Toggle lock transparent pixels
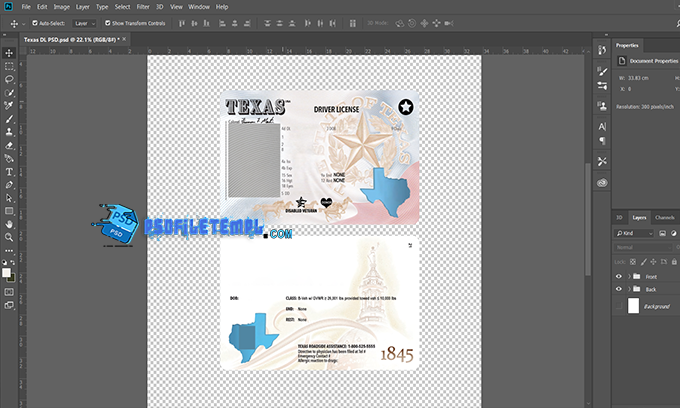The image size is (680, 408). pos(633,261)
